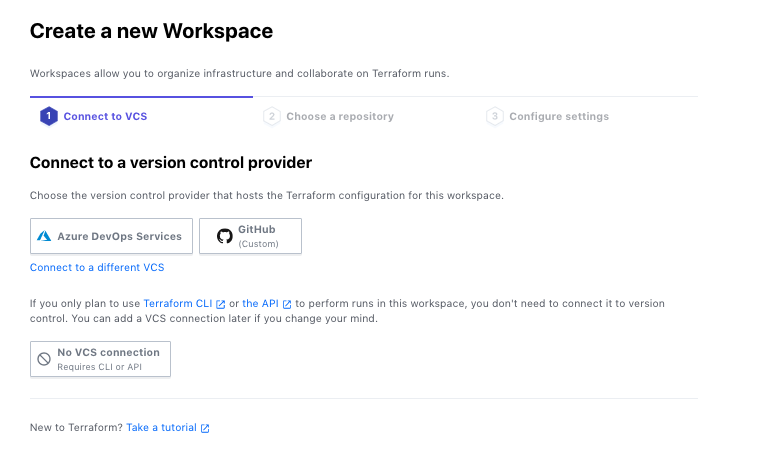Click the step 1 hexagon badge
The width and height of the screenshot is (760, 450).
(48, 117)
